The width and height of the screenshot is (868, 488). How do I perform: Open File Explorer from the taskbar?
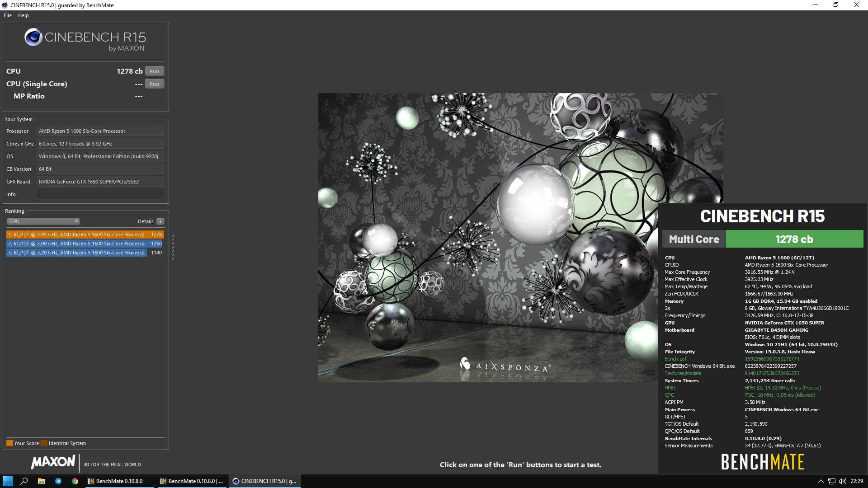(x=41, y=481)
